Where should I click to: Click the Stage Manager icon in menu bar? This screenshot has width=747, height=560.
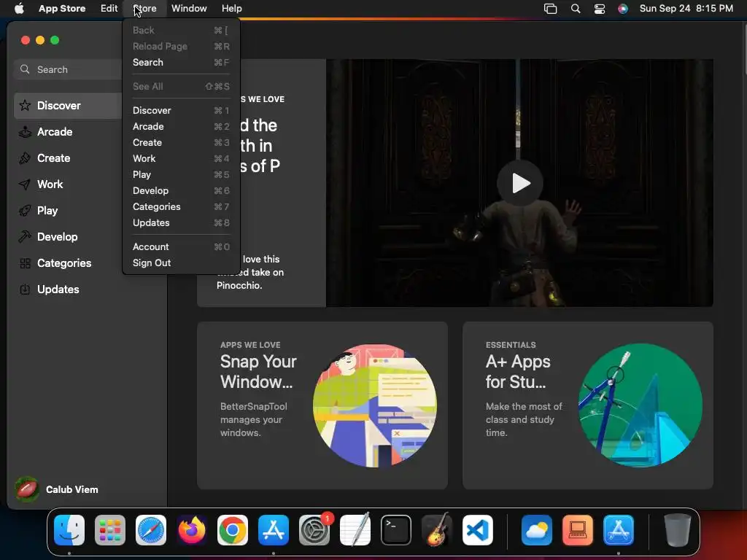pyautogui.click(x=550, y=9)
